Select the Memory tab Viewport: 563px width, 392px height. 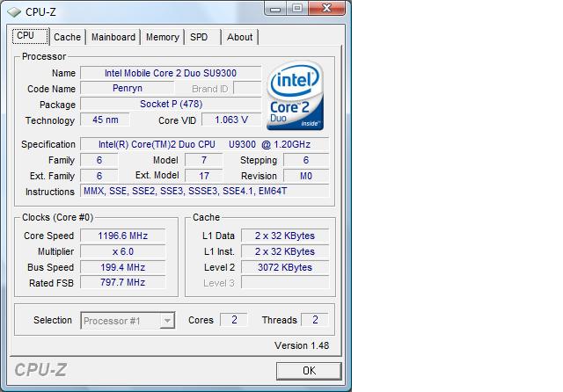pos(162,37)
